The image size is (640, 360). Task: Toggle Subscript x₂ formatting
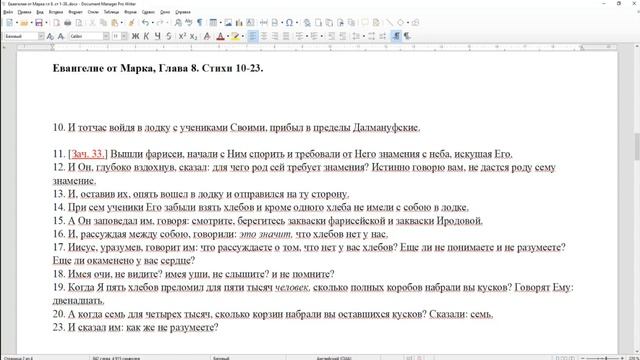193,36
